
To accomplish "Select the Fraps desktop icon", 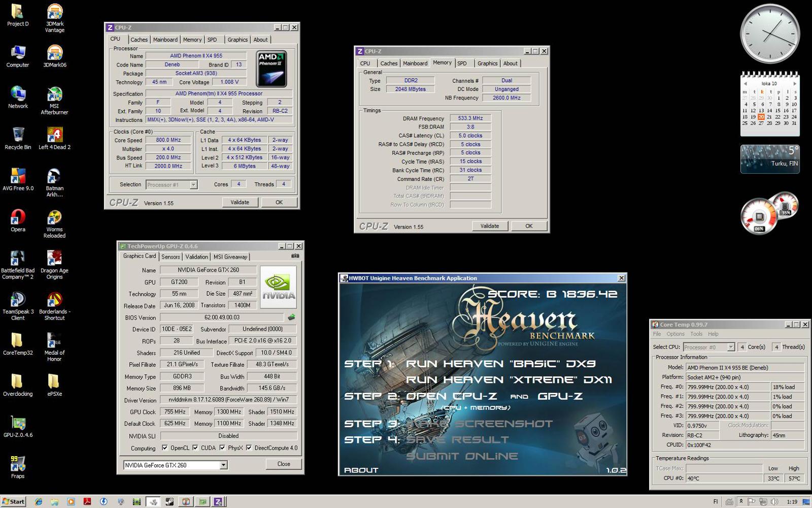I will [18, 467].
